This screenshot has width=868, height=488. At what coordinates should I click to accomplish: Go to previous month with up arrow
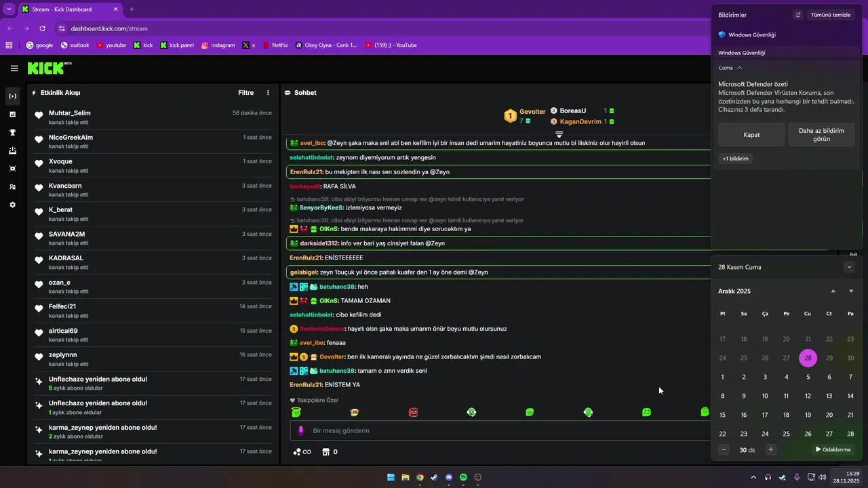point(833,291)
